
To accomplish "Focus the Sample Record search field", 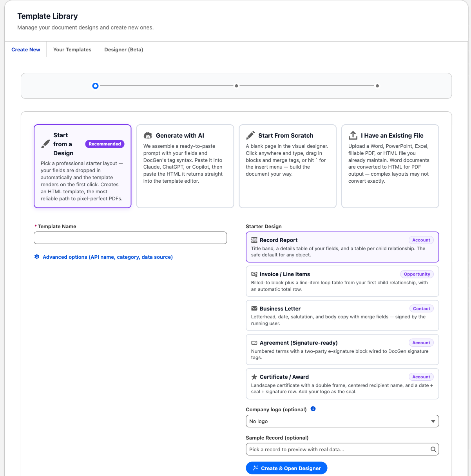I will coord(342,449).
